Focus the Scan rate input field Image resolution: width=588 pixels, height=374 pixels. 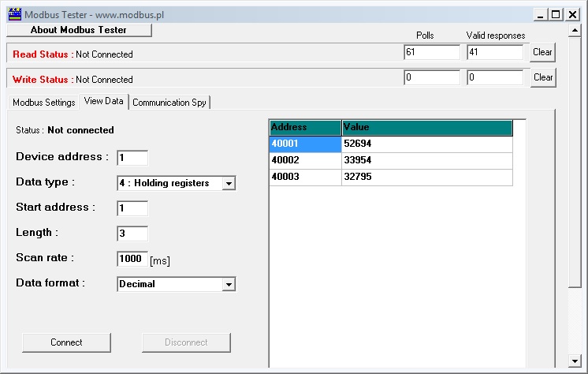(132, 259)
